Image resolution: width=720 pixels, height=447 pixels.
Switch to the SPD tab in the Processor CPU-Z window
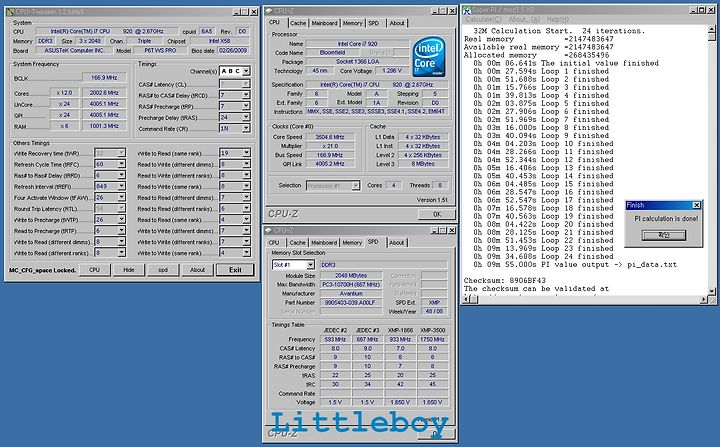click(x=374, y=23)
